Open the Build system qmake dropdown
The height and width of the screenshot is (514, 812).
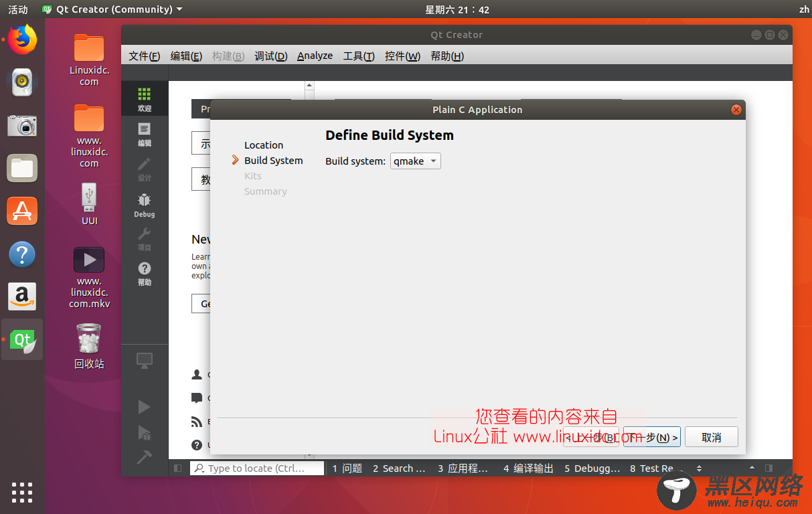(x=416, y=161)
